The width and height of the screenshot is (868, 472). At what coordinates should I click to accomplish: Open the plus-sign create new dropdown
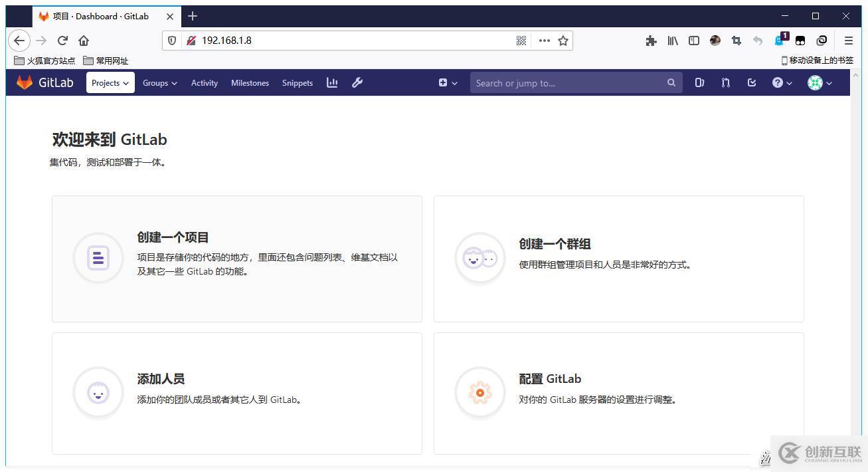[446, 82]
